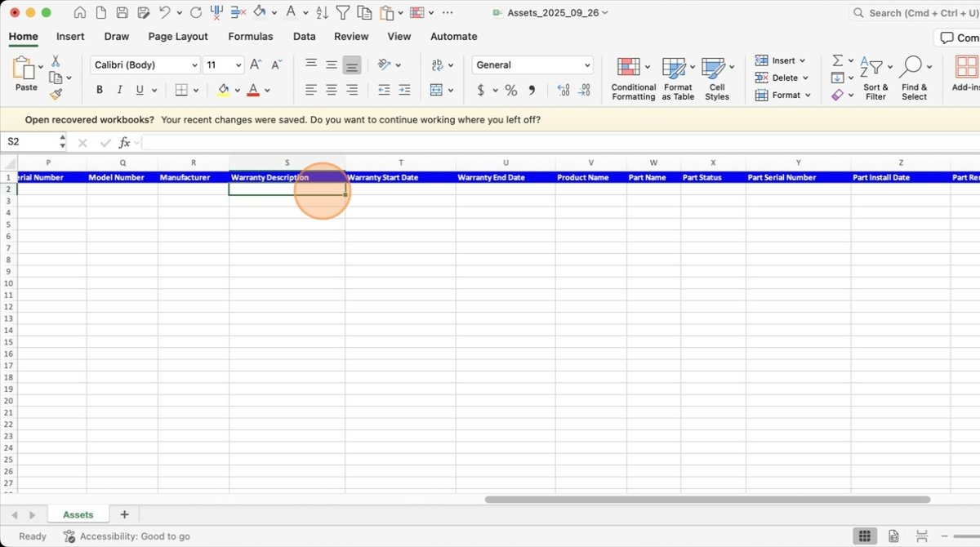Click the Cut scissors icon
The width and height of the screenshot is (980, 547).
tap(56, 61)
